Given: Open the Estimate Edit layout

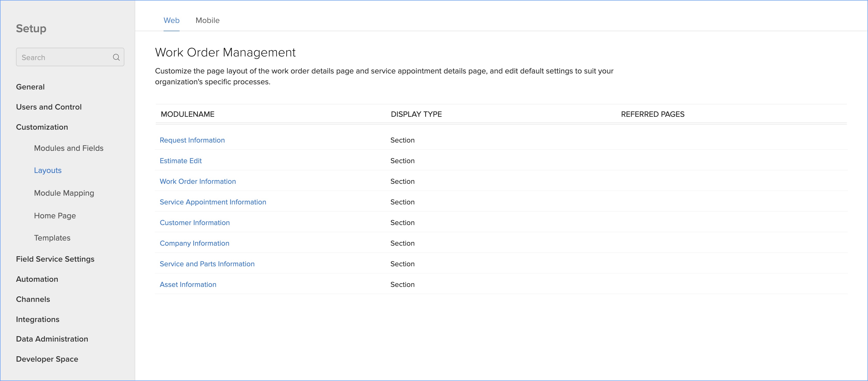Looking at the screenshot, I should point(181,161).
